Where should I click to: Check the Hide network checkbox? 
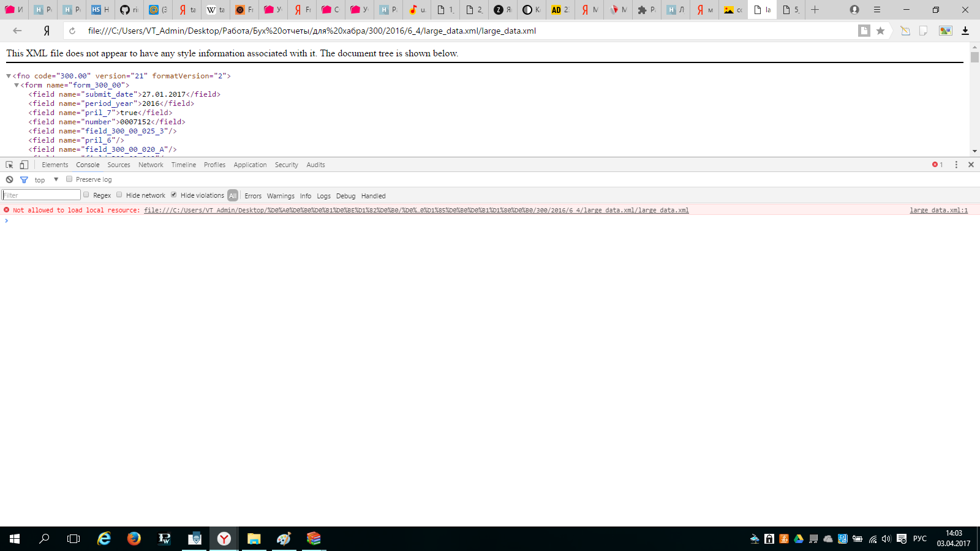119,195
